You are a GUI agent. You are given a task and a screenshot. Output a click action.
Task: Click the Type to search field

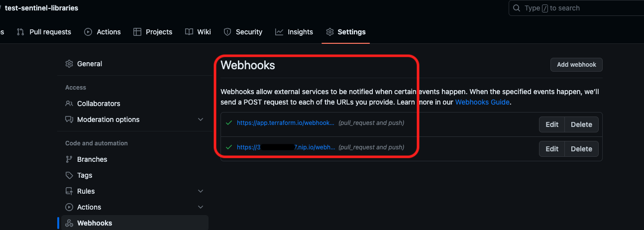click(x=577, y=8)
